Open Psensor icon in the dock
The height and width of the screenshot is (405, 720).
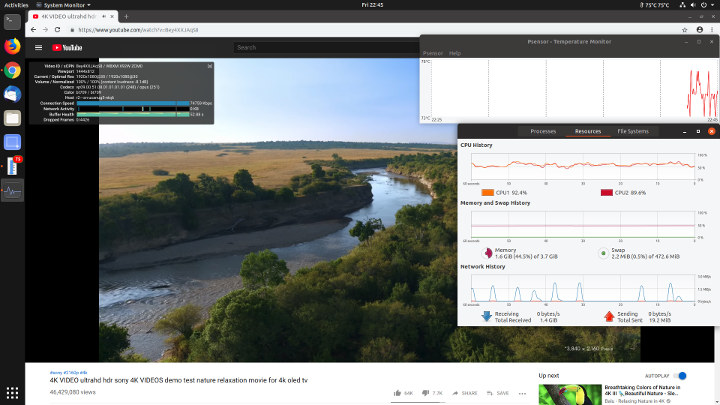point(12,166)
